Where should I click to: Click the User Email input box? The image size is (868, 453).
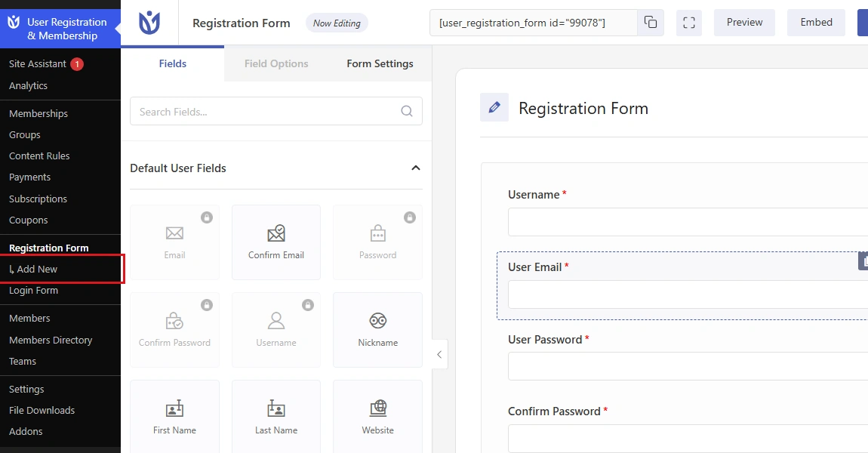(688, 294)
